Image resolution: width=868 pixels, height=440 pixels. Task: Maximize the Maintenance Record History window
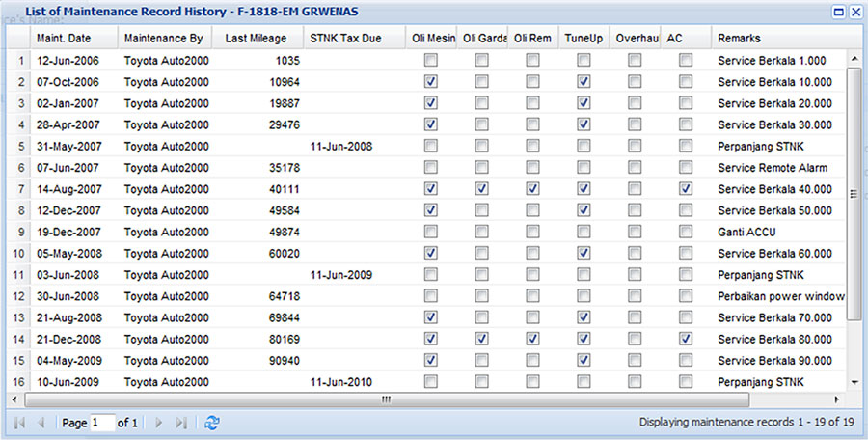[838, 11]
